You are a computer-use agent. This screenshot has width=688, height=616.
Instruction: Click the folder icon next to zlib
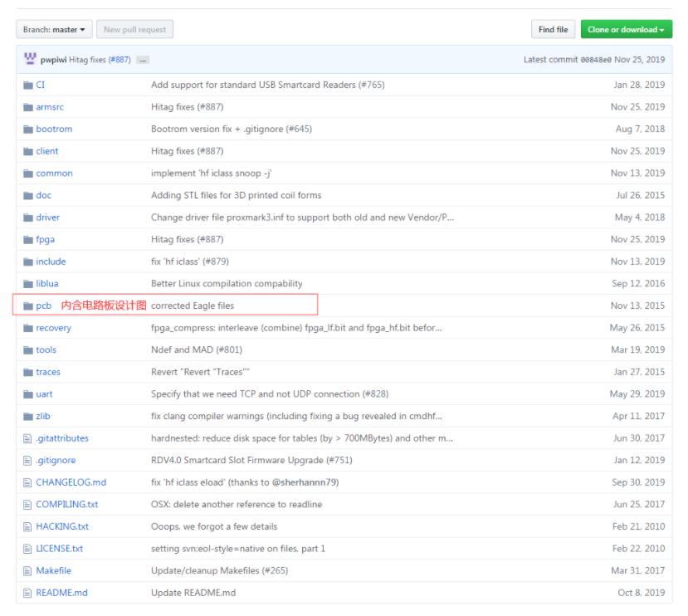[x=27, y=416]
